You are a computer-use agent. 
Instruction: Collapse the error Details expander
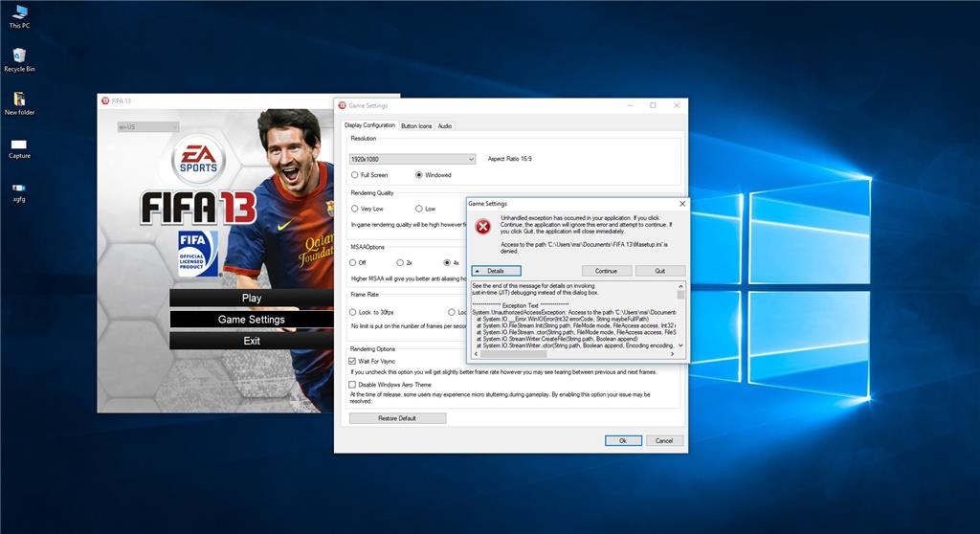[x=497, y=271]
